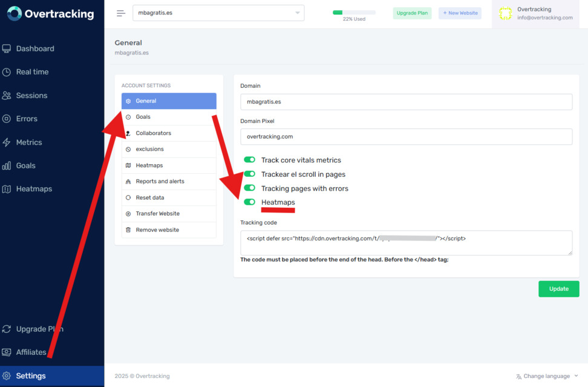Screen dimensions: 588x387
Task: Click the account avatar icon
Action: [x=505, y=13]
